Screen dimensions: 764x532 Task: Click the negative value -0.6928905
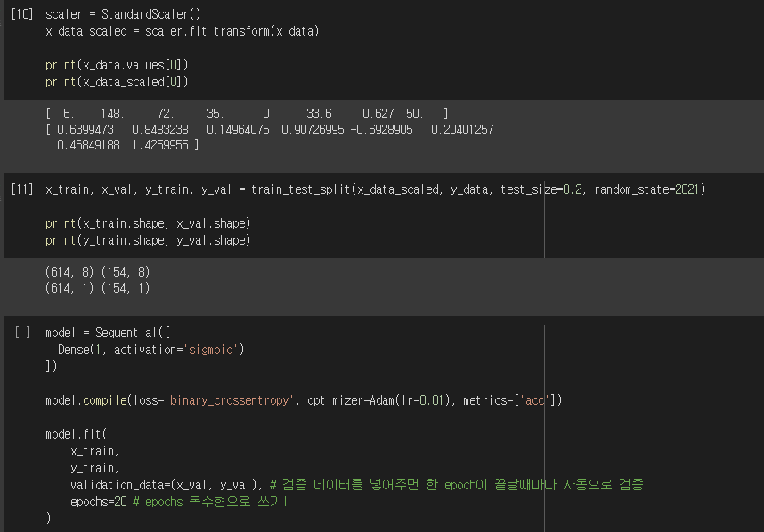click(x=381, y=130)
